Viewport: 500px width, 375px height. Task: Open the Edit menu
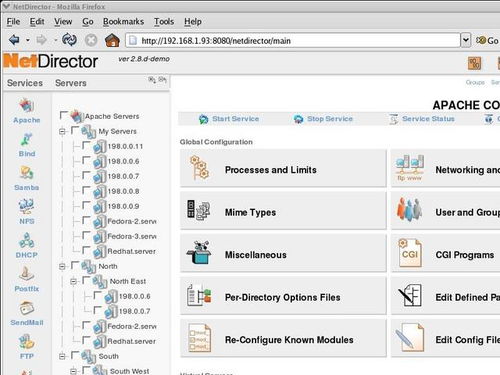click(x=37, y=22)
